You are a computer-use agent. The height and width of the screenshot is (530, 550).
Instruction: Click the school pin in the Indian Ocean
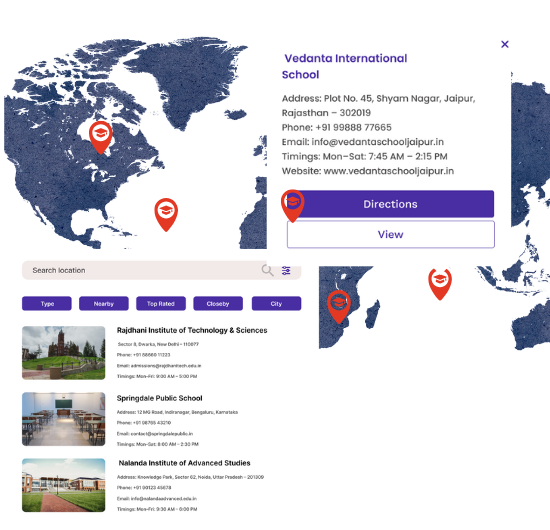click(x=440, y=284)
